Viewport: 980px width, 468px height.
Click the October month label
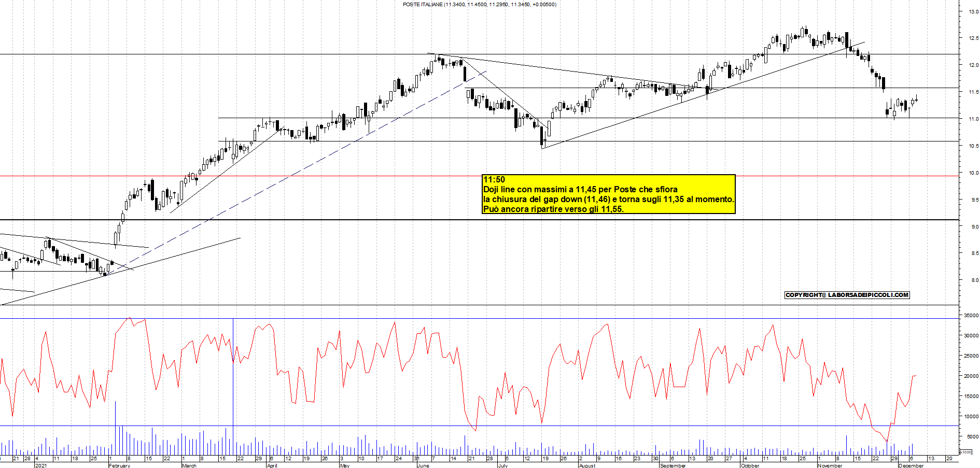point(750,465)
